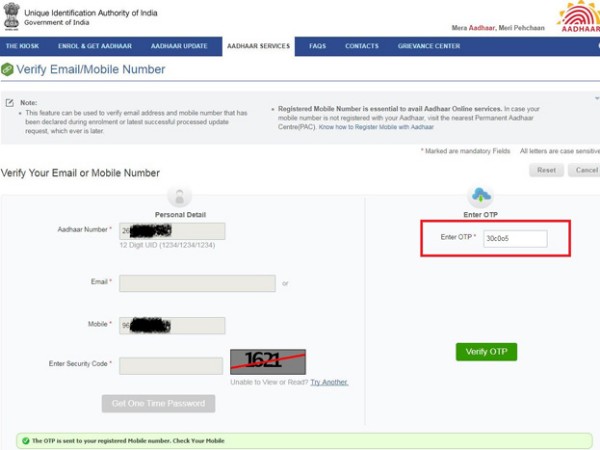Viewport: 600px width, 450px height.
Task: Click 'Mera Aadhaar, Meri Pehchaan' tagline
Action: coord(498,28)
